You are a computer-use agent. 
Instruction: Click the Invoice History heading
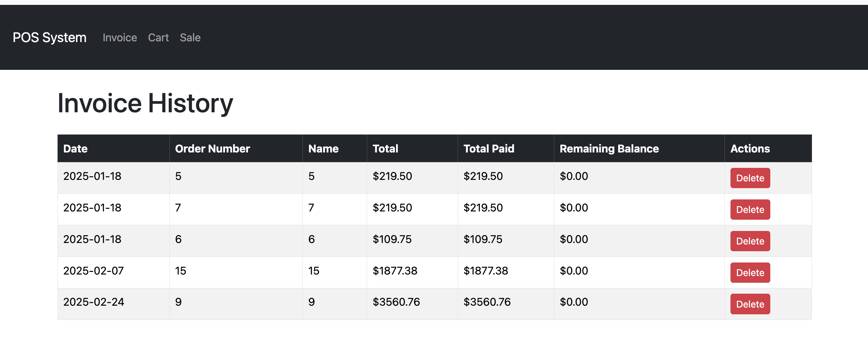pyautogui.click(x=145, y=103)
